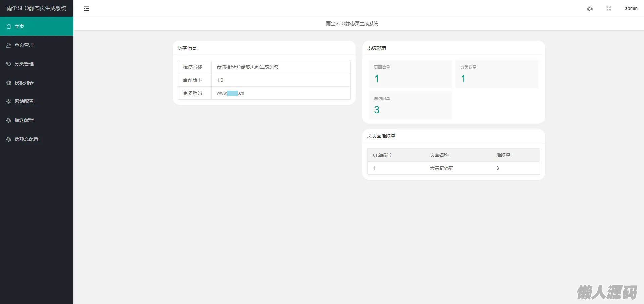The width and height of the screenshot is (644, 304).
Task: Click the gear icon beside 伪静态配置
Action: point(9,139)
